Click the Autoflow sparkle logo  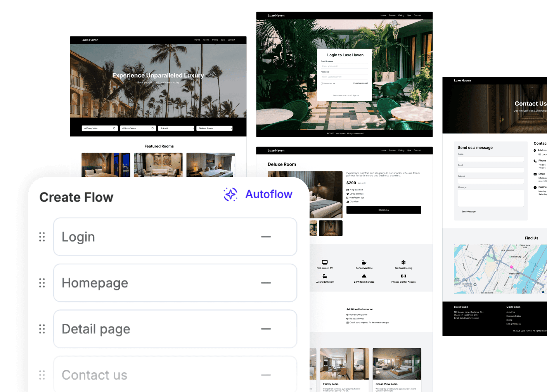point(230,194)
